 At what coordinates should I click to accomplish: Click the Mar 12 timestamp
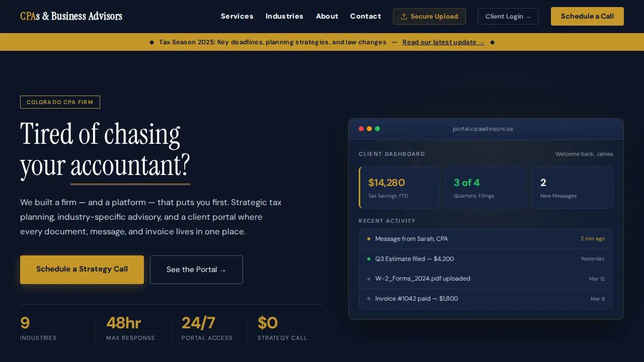(597, 279)
